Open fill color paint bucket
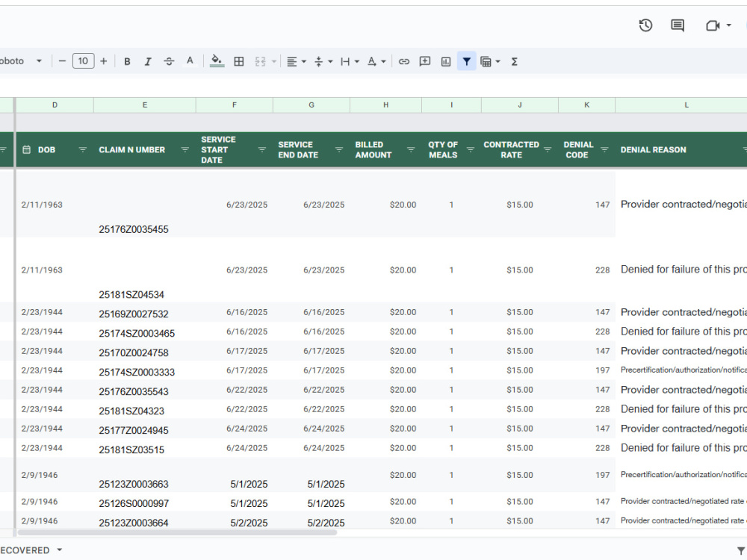 [217, 61]
